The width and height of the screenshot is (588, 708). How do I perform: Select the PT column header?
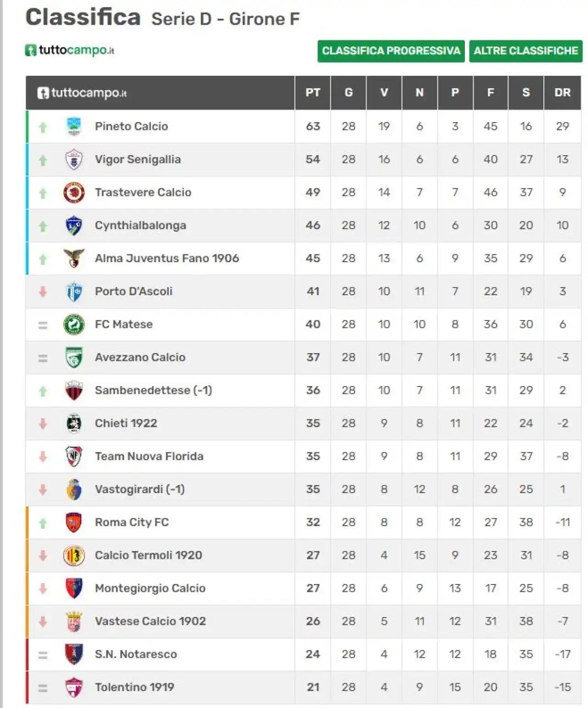point(313,93)
